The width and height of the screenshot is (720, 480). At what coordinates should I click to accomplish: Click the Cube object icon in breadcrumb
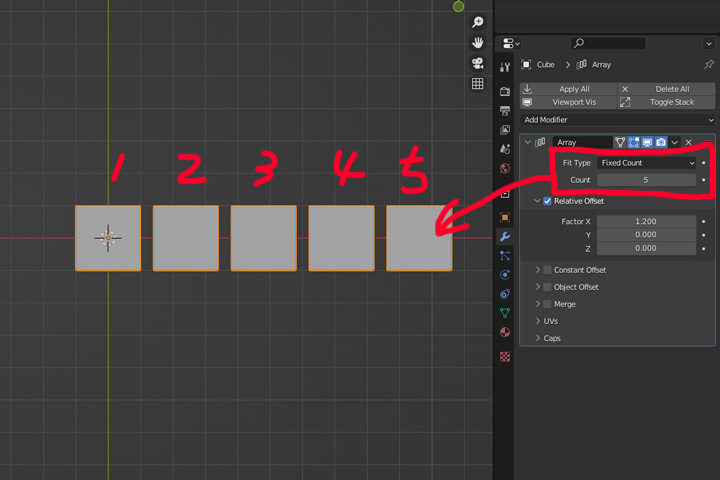[526, 64]
